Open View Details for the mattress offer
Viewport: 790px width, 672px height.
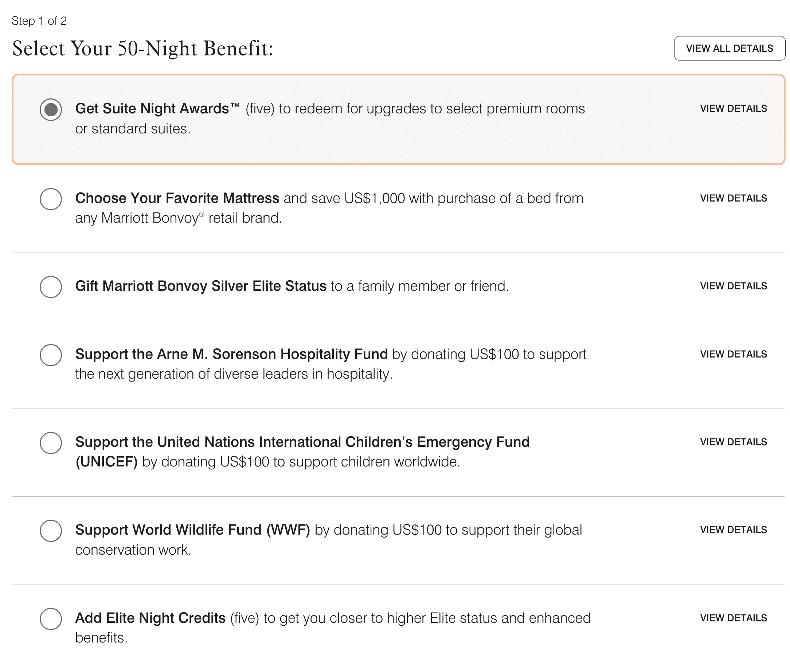click(x=733, y=198)
